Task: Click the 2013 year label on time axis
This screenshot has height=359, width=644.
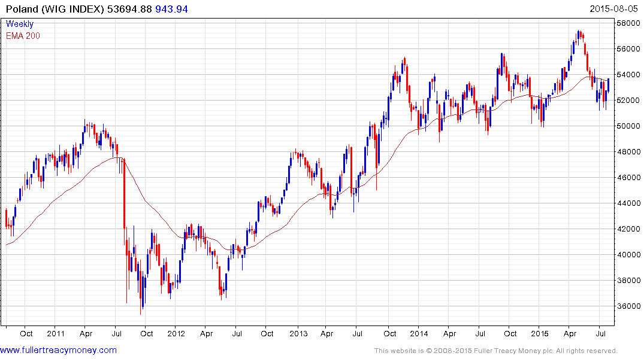Action: [x=298, y=333]
